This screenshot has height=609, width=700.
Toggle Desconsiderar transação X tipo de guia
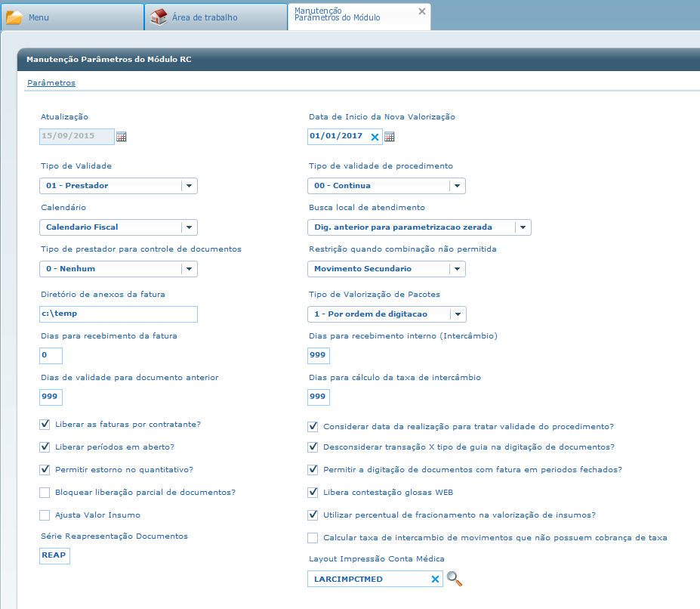tap(313, 447)
